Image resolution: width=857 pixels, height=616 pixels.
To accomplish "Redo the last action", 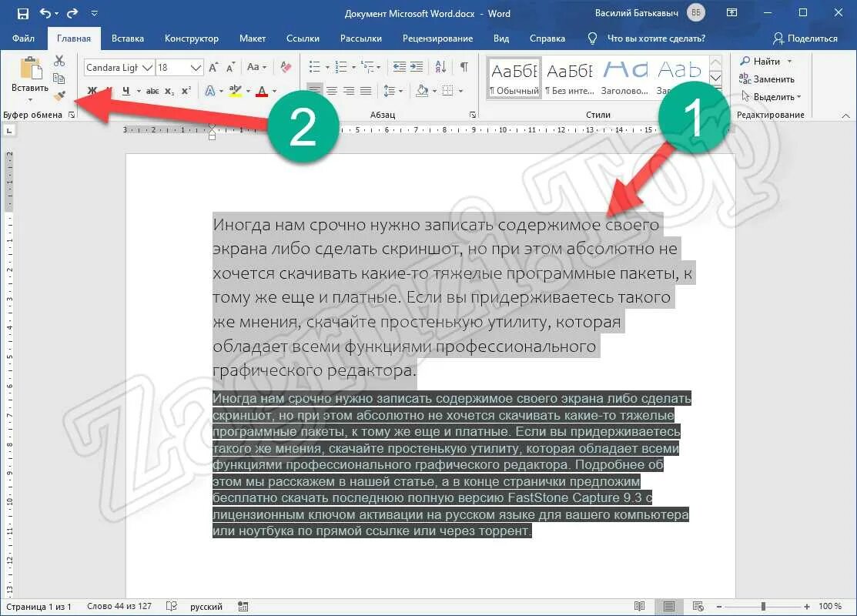I will 72,13.
